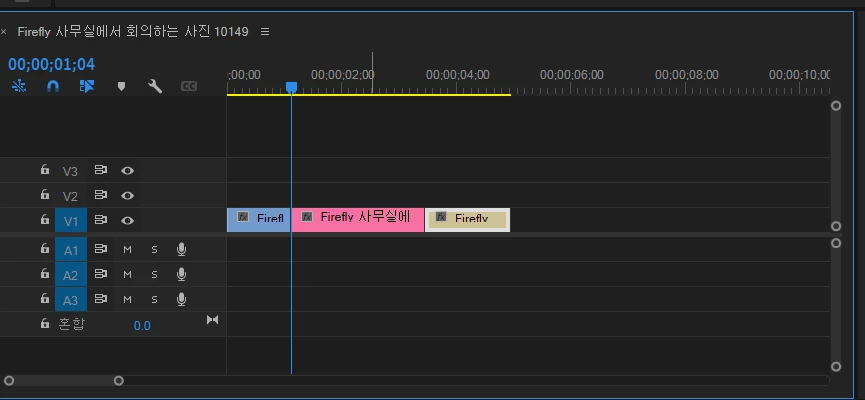The height and width of the screenshot is (400, 865).
Task: Select the tan Firefly clip on V1
Action: [x=467, y=220]
